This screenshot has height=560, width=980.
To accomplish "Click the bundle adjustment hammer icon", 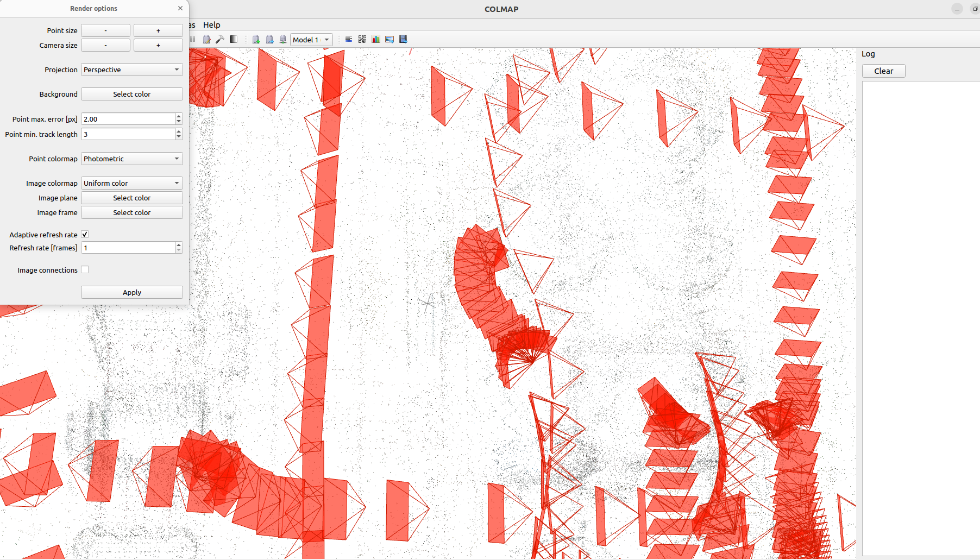I will (x=220, y=39).
